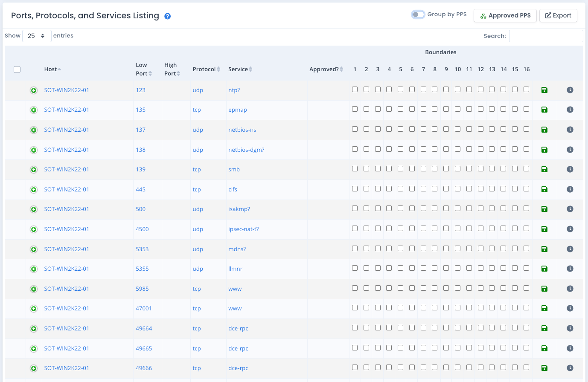Click the tcp protocol in port 445 row
588x382 pixels.
click(x=197, y=189)
